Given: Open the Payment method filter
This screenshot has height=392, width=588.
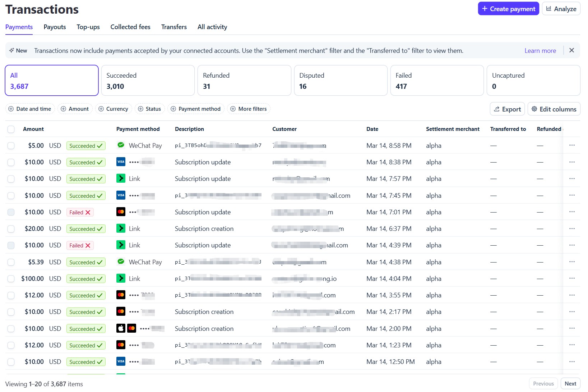Looking at the screenshot, I should (196, 109).
